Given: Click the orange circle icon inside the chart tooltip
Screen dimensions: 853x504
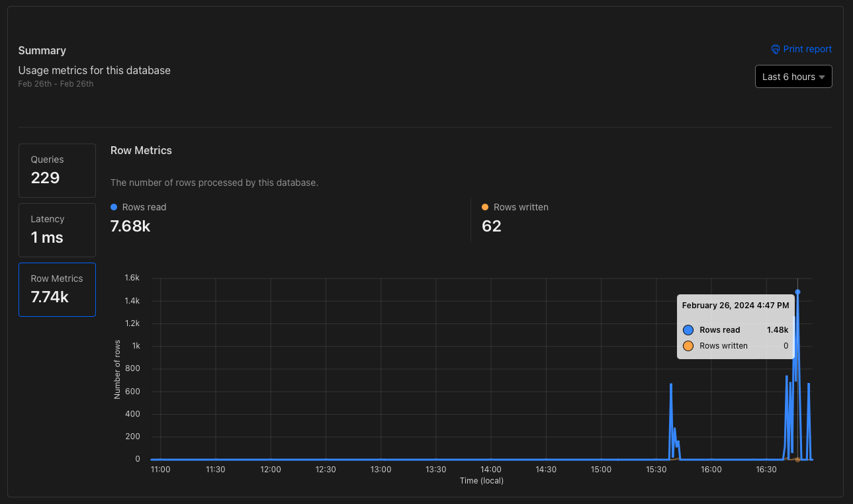Looking at the screenshot, I should coord(688,345).
